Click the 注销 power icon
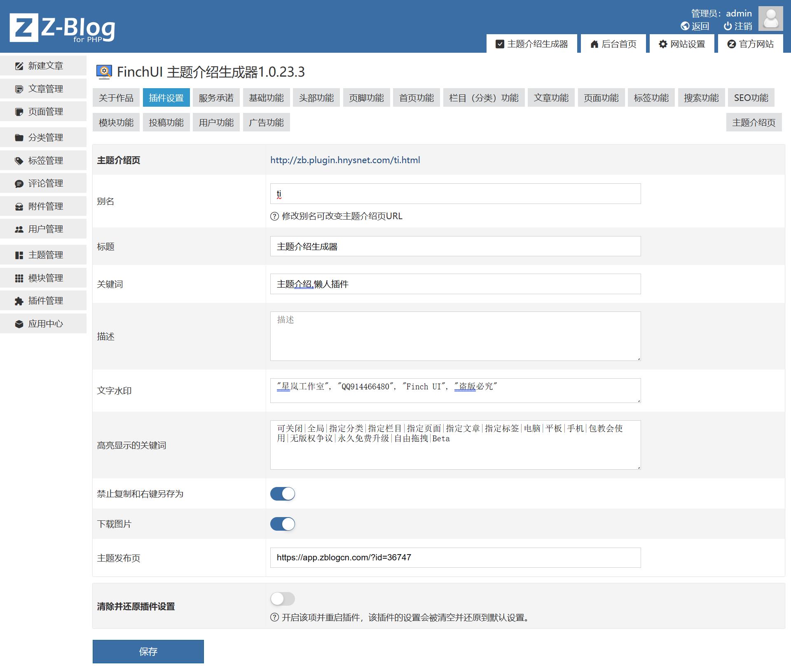The image size is (791, 672). click(728, 26)
